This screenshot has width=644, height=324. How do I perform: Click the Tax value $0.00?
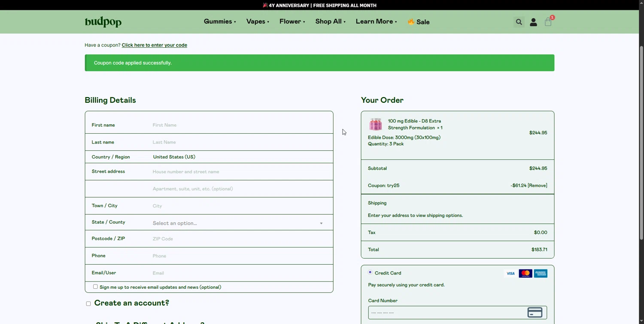[x=541, y=232]
